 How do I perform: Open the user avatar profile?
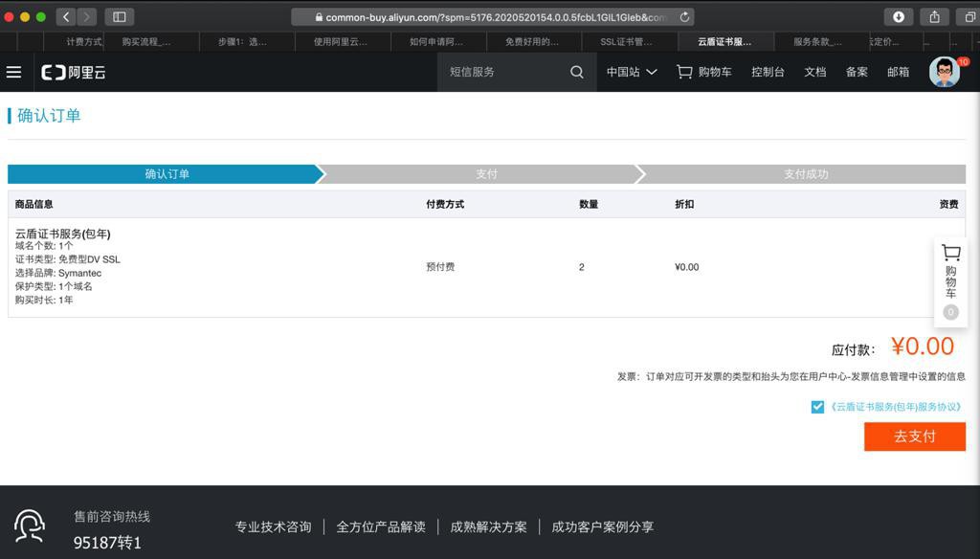pyautogui.click(x=945, y=72)
